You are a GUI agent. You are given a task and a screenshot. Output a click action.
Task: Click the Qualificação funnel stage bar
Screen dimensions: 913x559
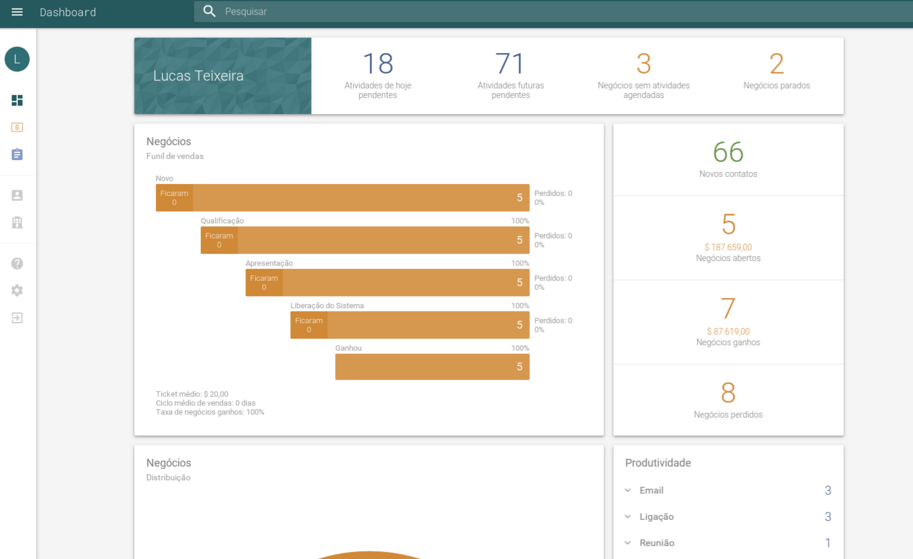[x=365, y=240]
